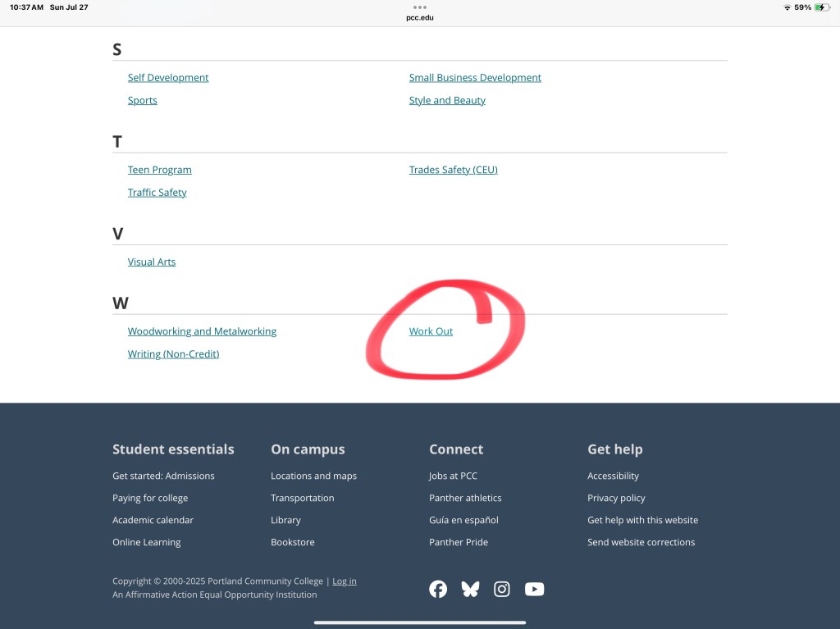The width and height of the screenshot is (840, 629).
Task: Visit Jobs at PCC link
Action: (x=453, y=476)
